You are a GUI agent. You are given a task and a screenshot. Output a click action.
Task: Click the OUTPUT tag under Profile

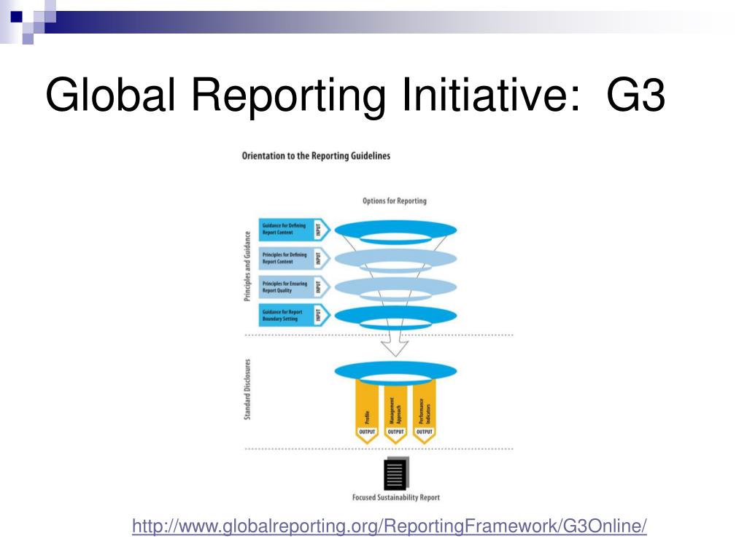(367, 432)
